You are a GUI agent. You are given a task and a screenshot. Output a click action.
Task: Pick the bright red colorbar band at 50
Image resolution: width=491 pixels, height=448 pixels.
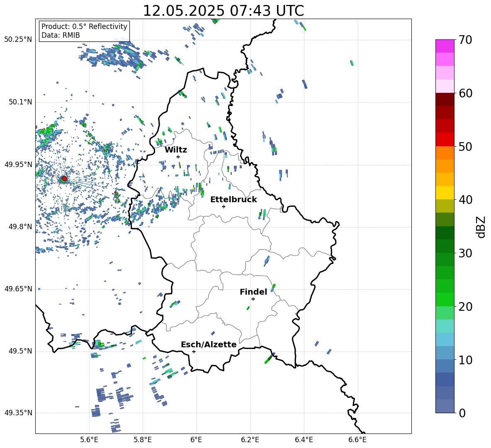[445, 140]
